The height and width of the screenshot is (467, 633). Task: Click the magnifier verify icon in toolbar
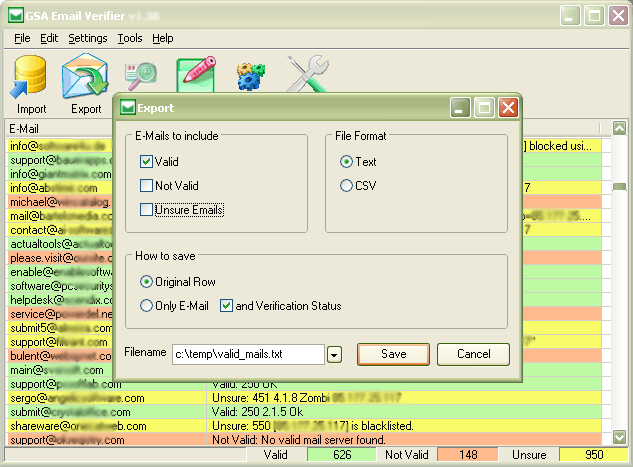141,75
